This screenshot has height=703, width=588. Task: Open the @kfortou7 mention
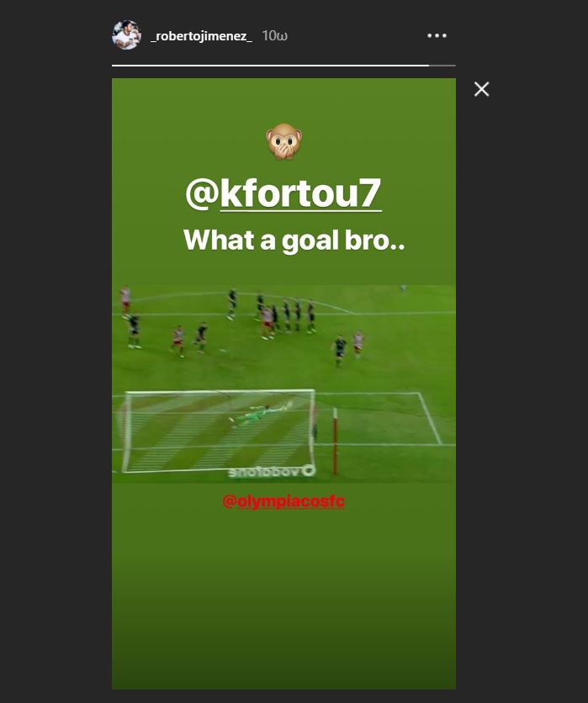[x=283, y=193]
